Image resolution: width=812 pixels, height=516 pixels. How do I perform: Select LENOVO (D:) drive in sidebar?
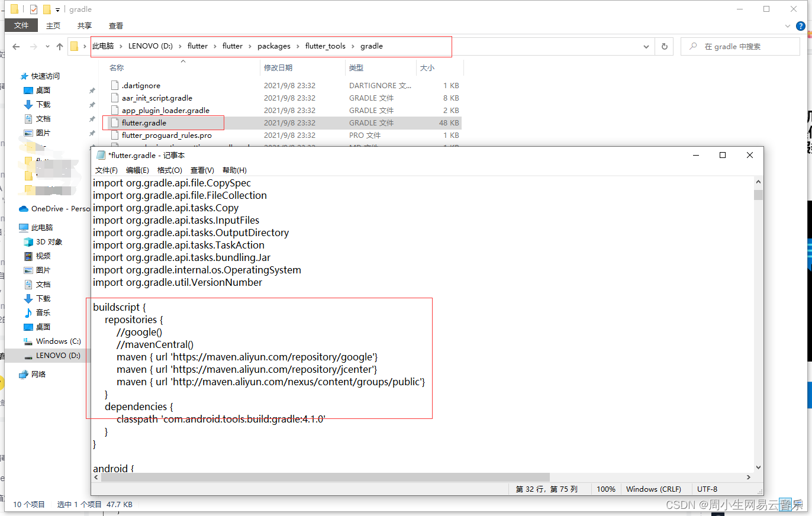click(57, 356)
